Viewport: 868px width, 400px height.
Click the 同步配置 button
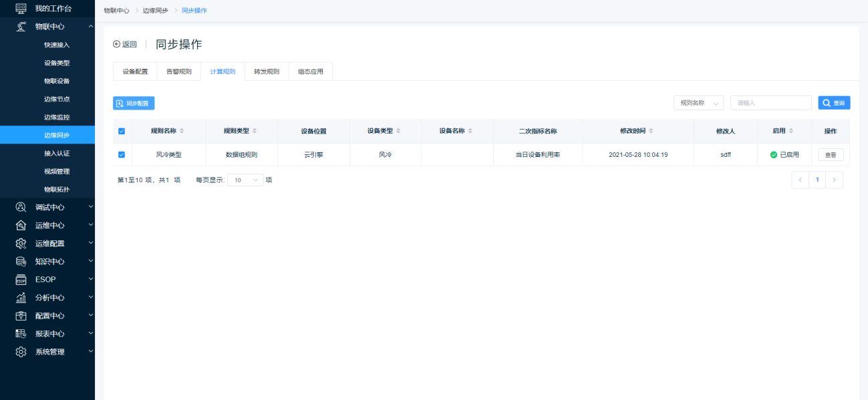134,103
